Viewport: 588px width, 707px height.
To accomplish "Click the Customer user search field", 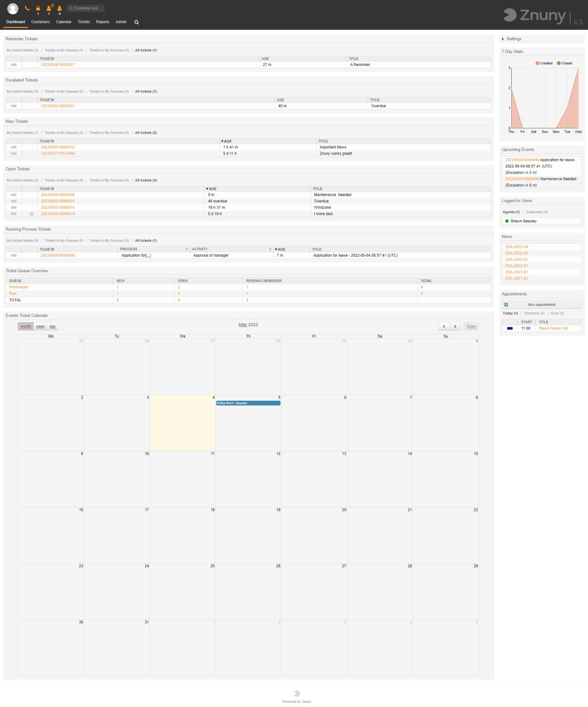I will (x=85, y=8).
